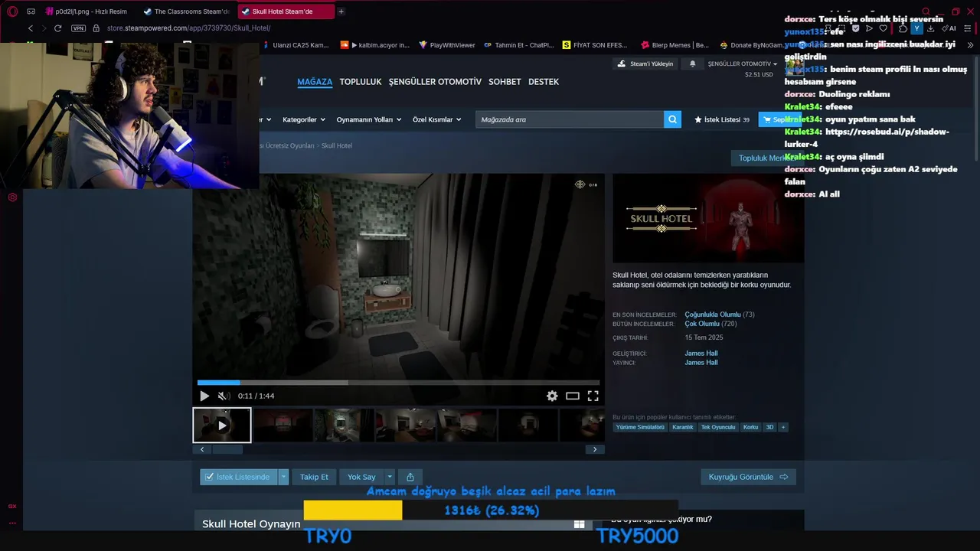This screenshot has width=980, height=551.
Task: Click the share icon button
Action: tap(410, 477)
